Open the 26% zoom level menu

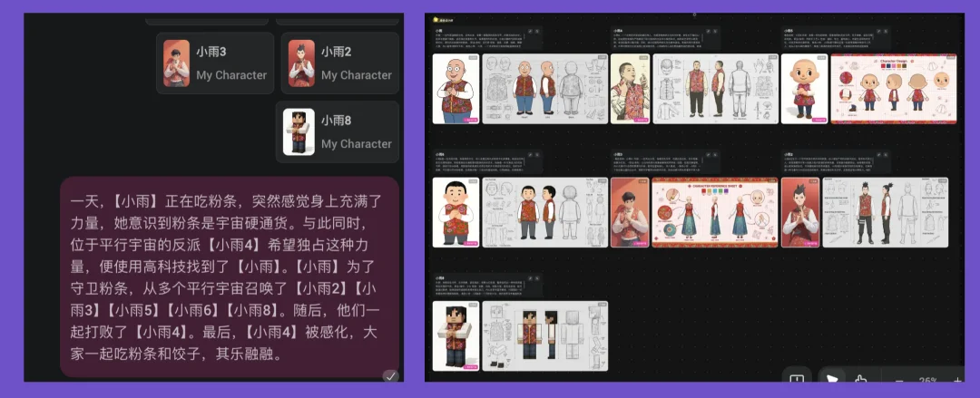coord(928,381)
